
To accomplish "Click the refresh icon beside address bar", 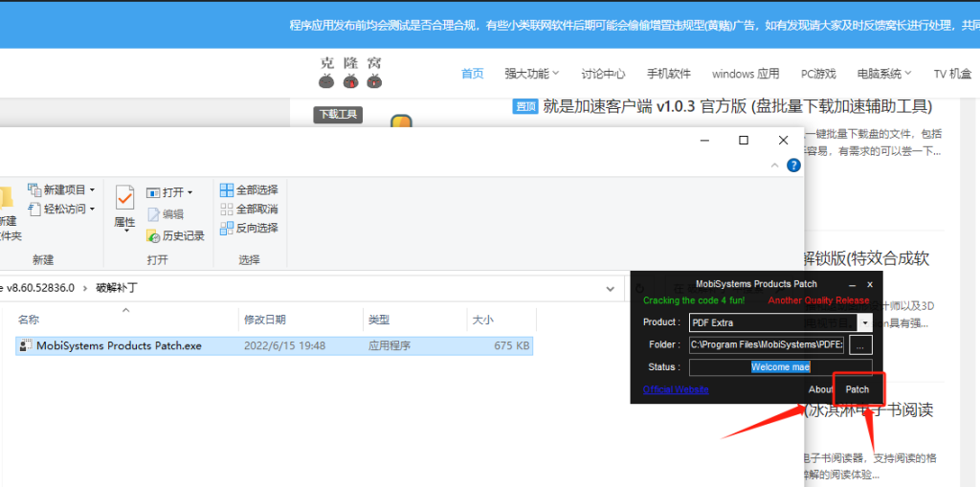I will tap(639, 288).
